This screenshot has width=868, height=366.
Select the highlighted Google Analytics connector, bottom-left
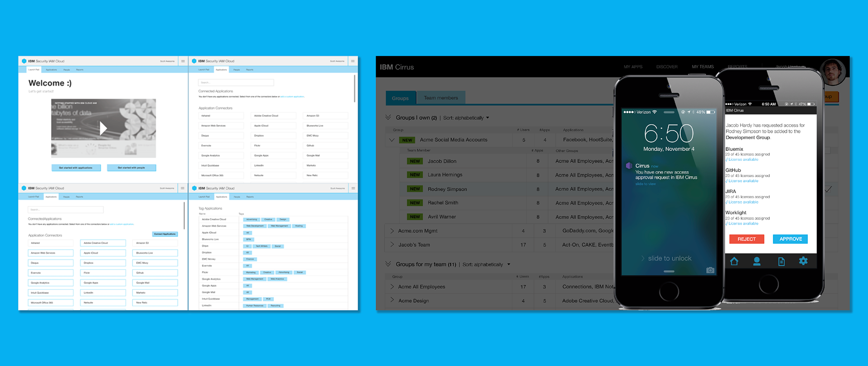(x=51, y=283)
